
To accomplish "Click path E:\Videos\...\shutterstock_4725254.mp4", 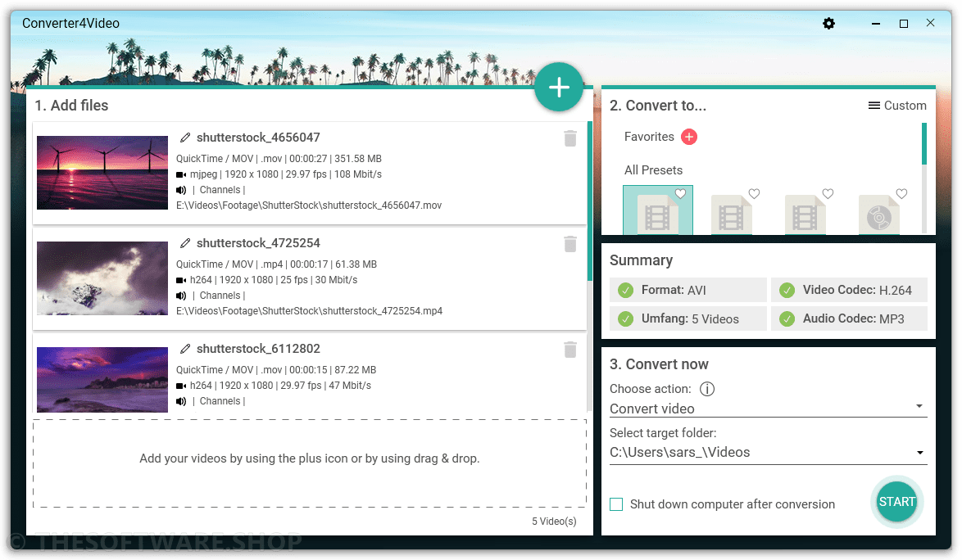I will coord(309,311).
